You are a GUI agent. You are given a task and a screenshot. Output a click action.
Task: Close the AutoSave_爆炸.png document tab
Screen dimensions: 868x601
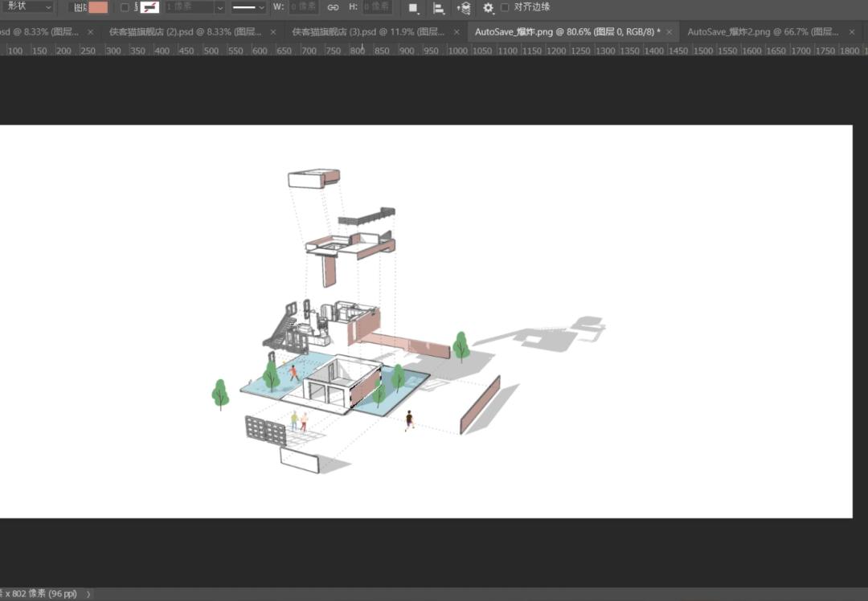[x=669, y=32]
